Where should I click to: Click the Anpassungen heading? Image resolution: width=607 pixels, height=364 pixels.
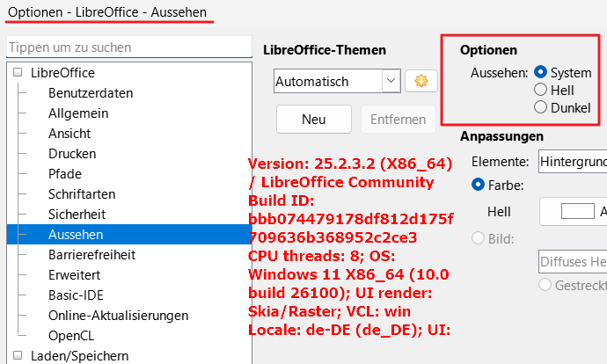(501, 136)
